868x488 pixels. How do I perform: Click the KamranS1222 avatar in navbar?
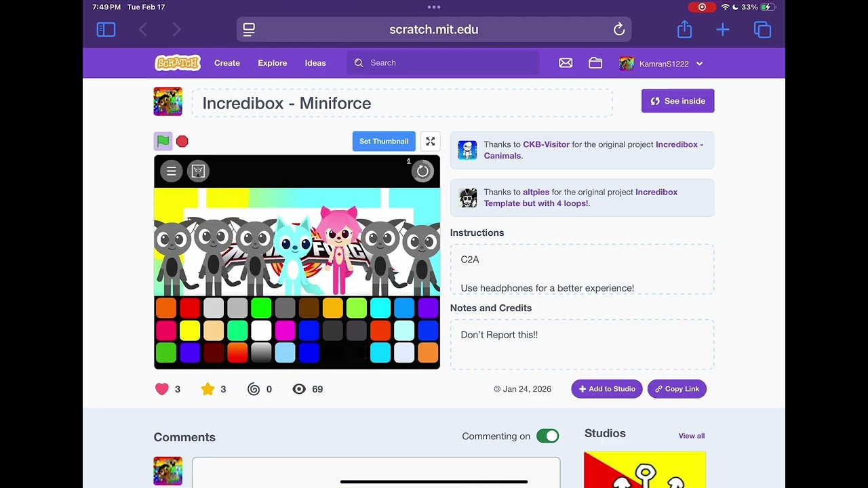pyautogui.click(x=627, y=64)
